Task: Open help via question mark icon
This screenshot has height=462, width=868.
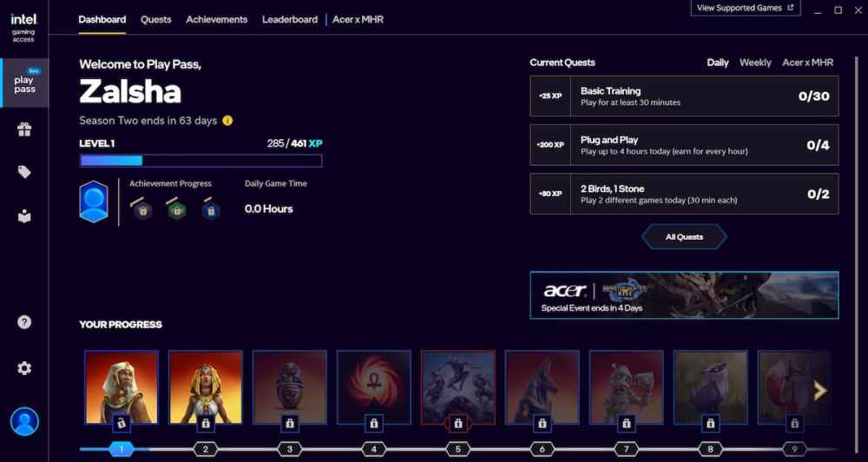Action: (x=24, y=322)
